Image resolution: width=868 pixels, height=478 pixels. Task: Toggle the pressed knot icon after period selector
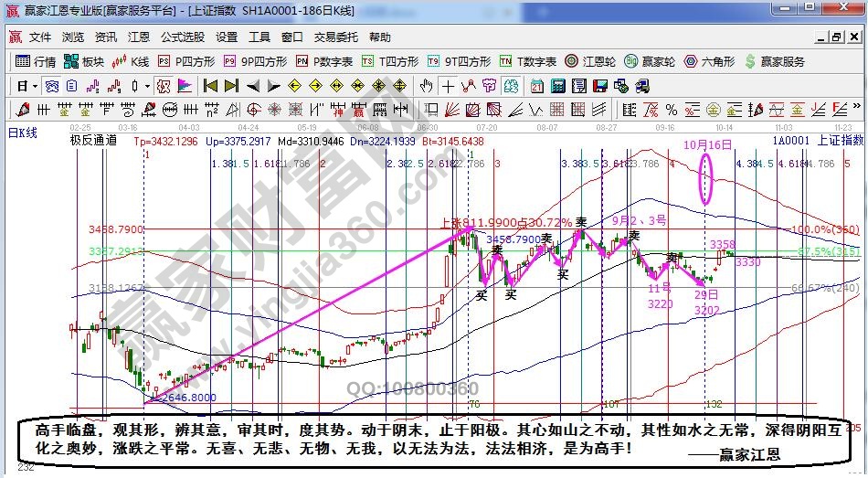tap(51, 86)
